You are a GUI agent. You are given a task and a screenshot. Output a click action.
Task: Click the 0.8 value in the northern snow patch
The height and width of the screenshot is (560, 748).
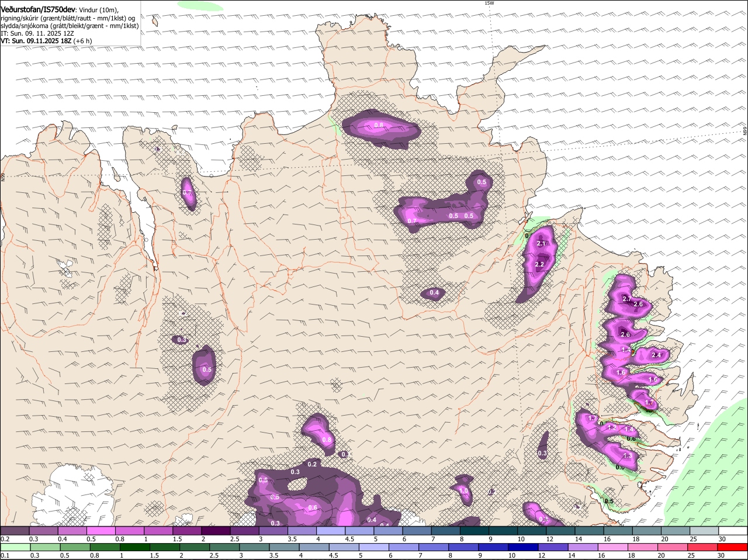[379, 125]
